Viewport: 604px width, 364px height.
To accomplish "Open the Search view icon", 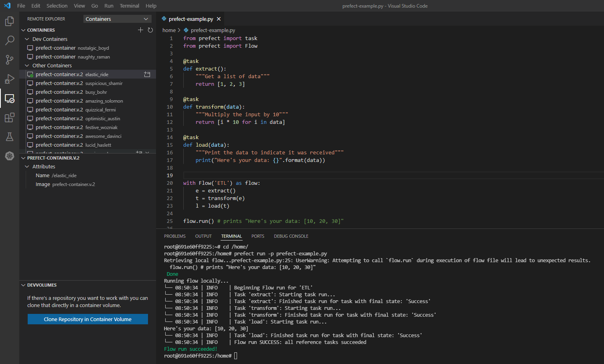I will (x=10, y=40).
